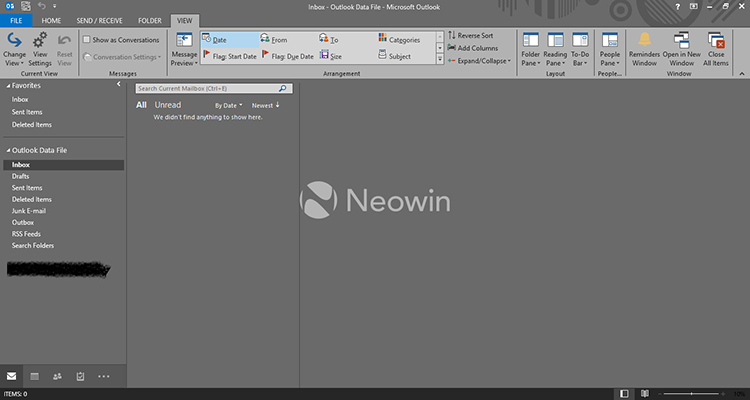Open View Settings
Viewport: 750px width, 400px height.
pos(40,49)
